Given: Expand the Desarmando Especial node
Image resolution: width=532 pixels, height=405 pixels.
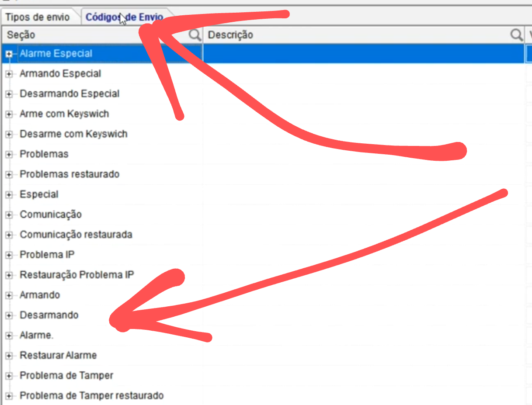Looking at the screenshot, I should (x=9, y=94).
